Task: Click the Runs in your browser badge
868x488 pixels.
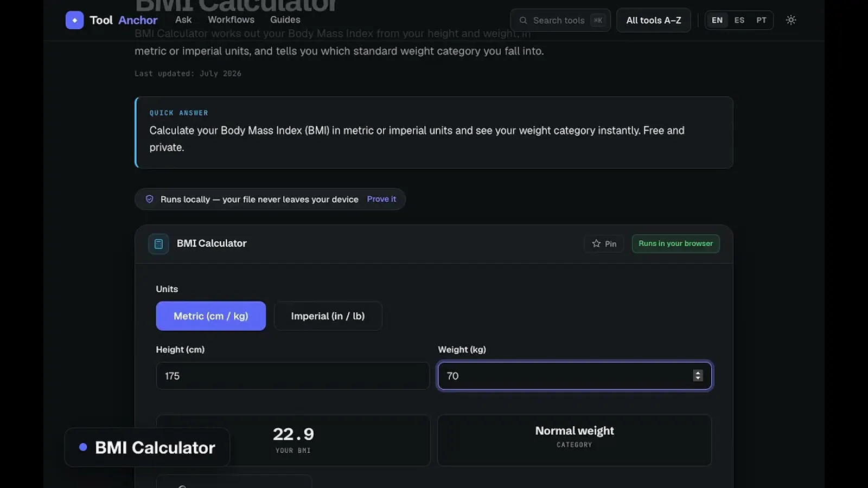Action: tap(676, 243)
